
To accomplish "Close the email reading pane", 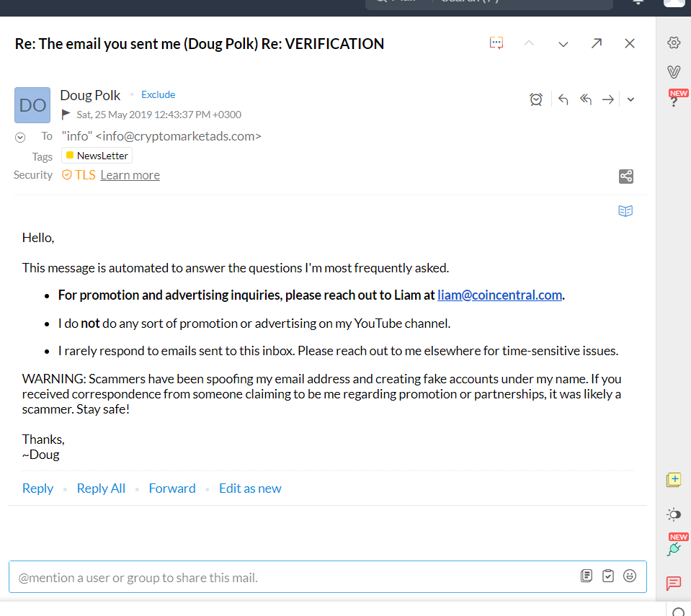I will pyautogui.click(x=630, y=43).
